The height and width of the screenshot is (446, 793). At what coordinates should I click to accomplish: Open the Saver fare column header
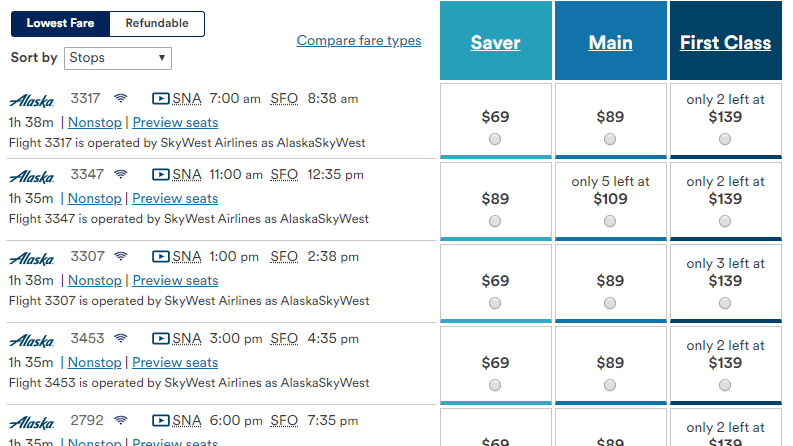coord(495,42)
